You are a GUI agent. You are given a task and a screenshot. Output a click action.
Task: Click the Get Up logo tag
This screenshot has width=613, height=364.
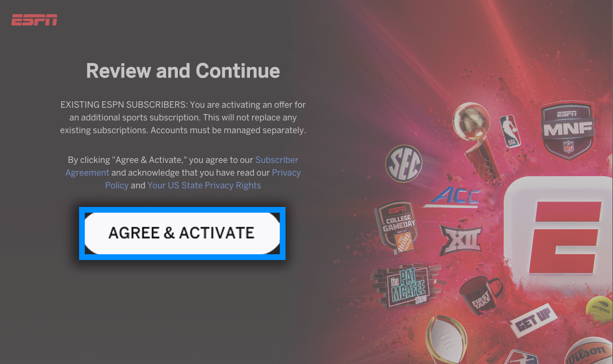click(x=533, y=320)
